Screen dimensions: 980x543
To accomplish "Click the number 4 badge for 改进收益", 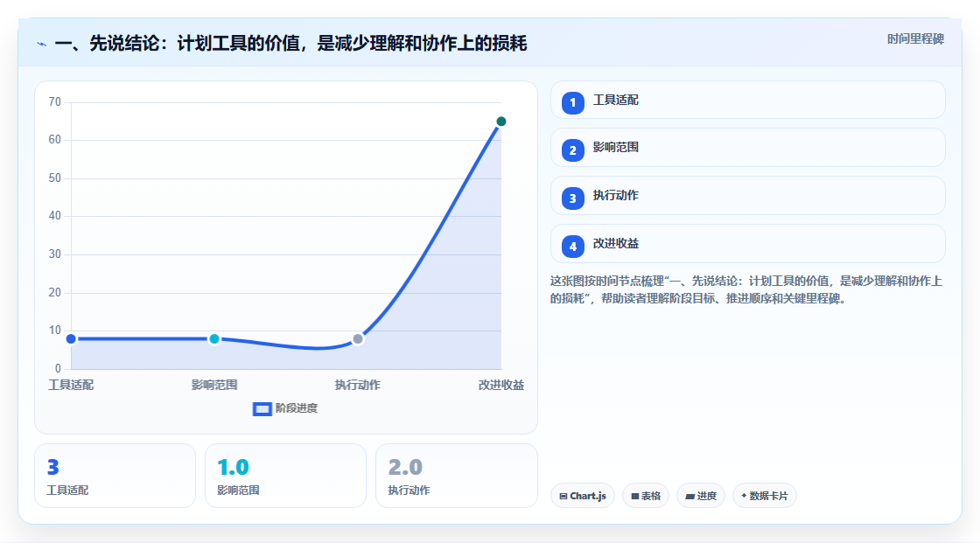I will [x=572, y=247].
